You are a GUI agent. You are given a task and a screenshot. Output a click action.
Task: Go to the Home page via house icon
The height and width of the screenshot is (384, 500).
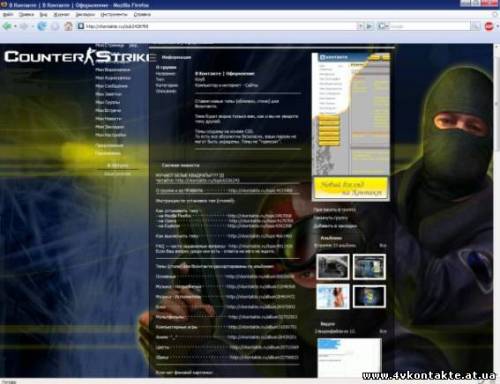(68, 26)
